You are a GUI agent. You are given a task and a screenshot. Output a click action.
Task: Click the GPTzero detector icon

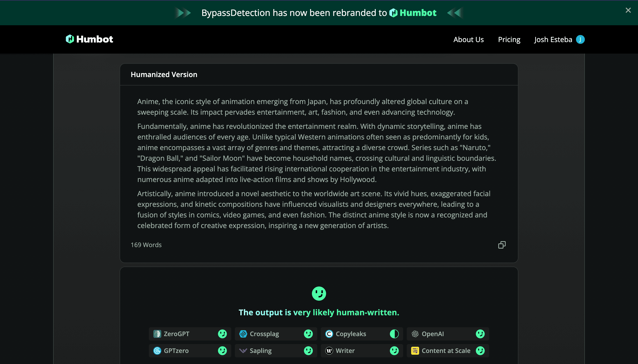[x=157, y=351]
